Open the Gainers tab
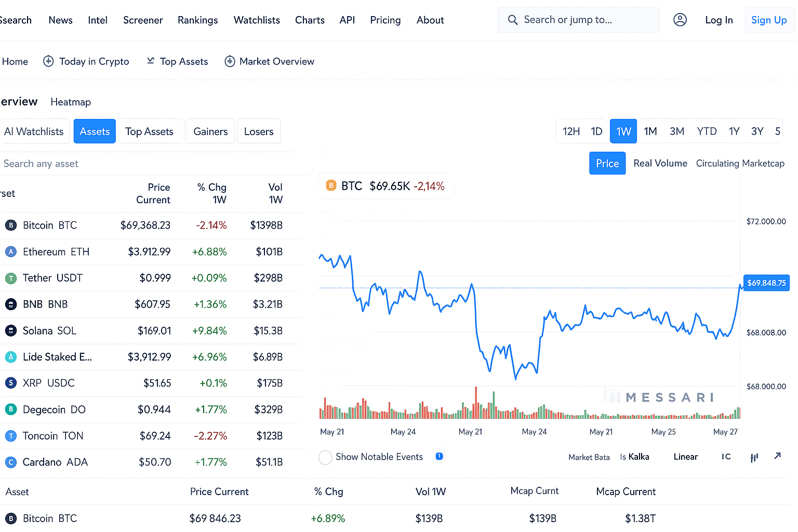This screenshot has height=532, width=798. point(210,131)
